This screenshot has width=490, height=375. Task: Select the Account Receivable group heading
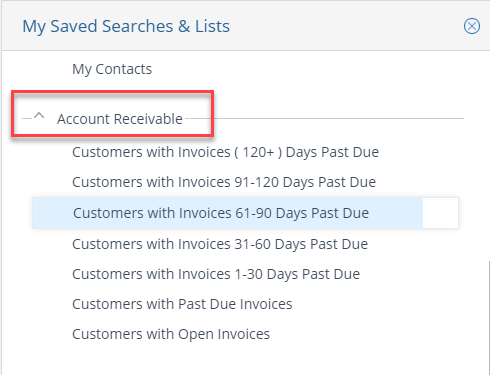click(120, 119)
